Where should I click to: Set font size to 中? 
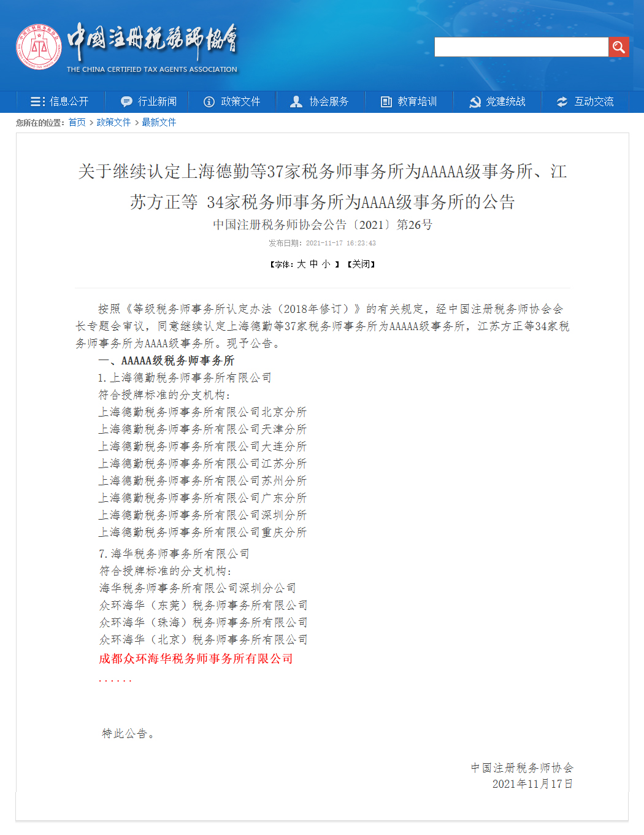pos(313,264)
